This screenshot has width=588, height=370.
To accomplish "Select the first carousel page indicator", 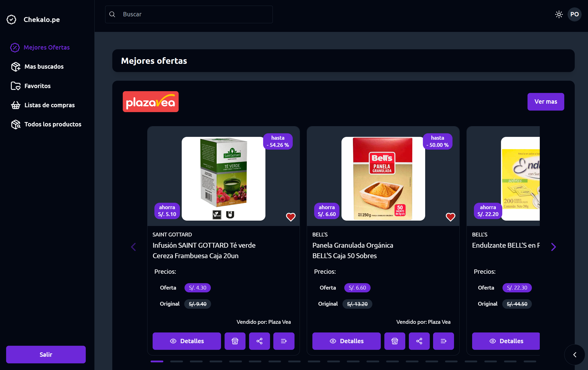I will coord(157,362).
